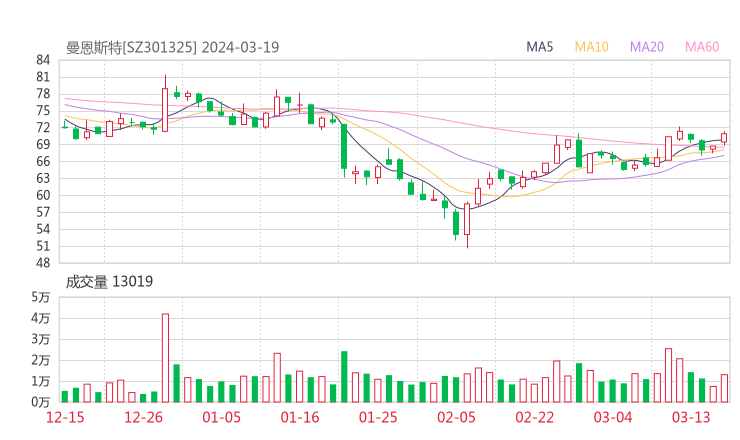The image size is (740, 440).
Task: Click the 69 price axis value
Action: (x=43, y=144)
